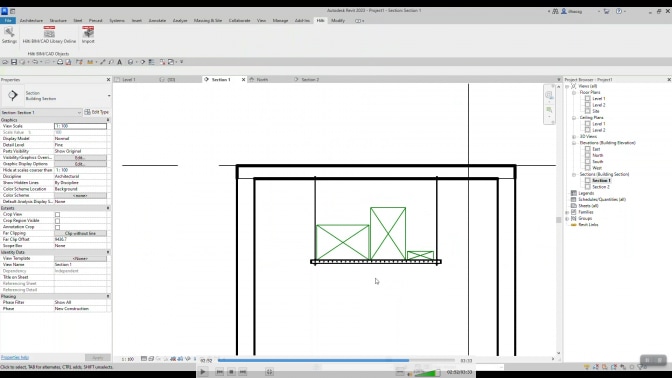Click Undo in quick access toolbar
Screen dimensions: 672x378
(x=35, y=62)
